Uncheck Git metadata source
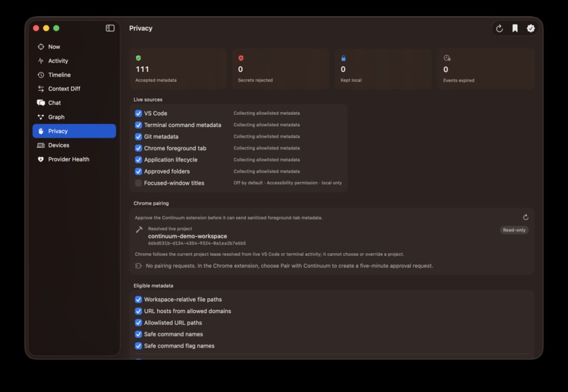Image resolution: width=568 pixels, height=392 pixels. (x=138, y=137)
